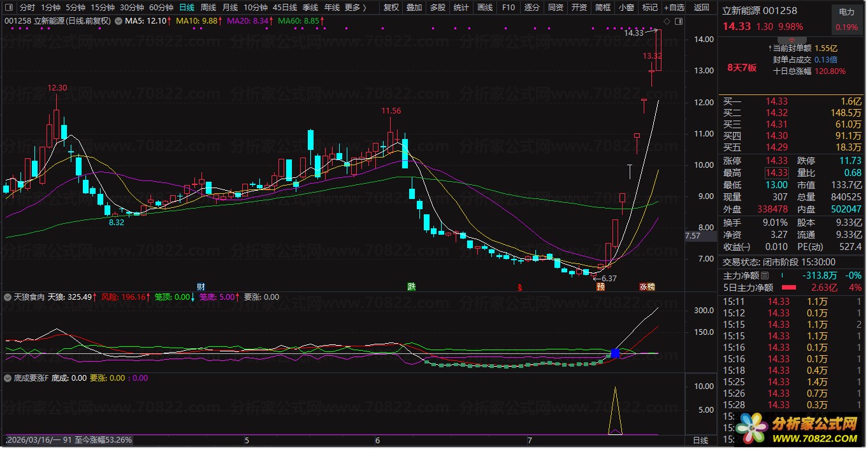
Task: Click the 标记 mark button
Action: click(650, 8)
